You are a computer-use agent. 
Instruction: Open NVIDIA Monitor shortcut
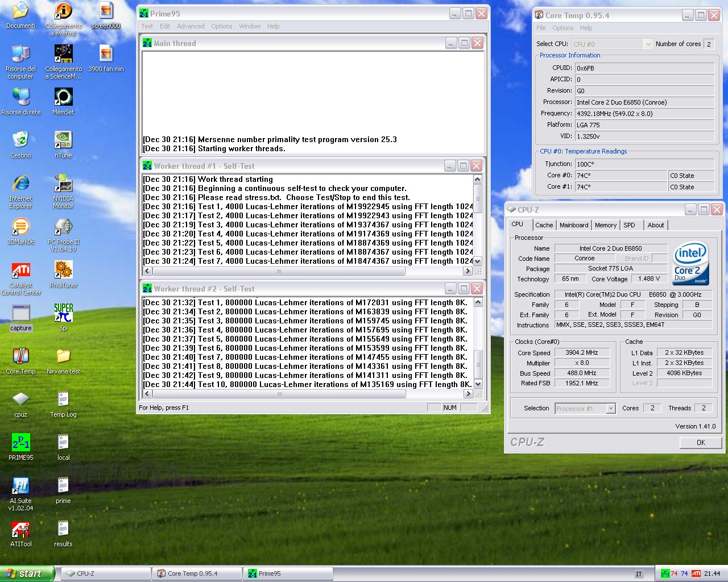tap(63, 192)
